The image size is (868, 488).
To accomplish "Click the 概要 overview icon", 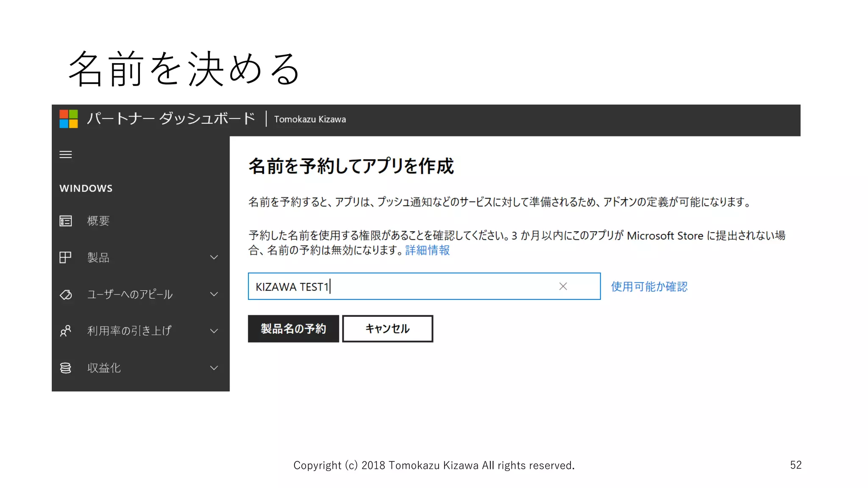I will point(65,221).
